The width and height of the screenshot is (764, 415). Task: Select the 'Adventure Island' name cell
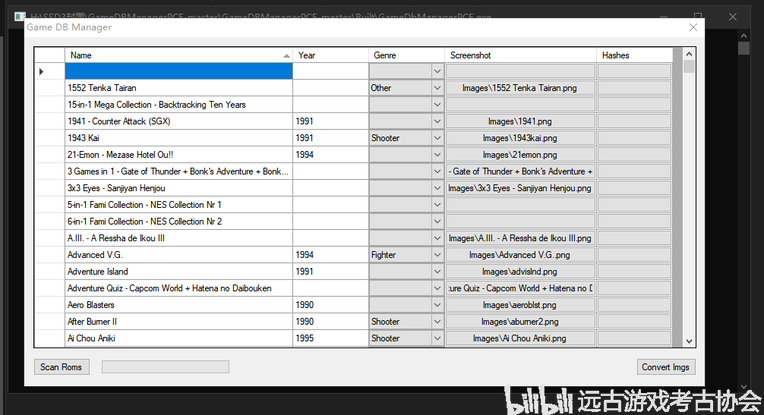[178, 272]
